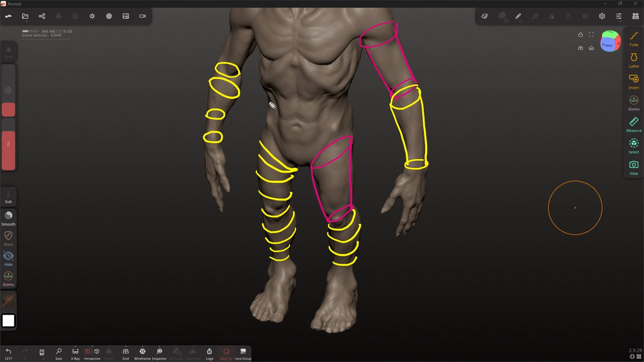Toggle DynTopo shortcut

click(176, 353)
